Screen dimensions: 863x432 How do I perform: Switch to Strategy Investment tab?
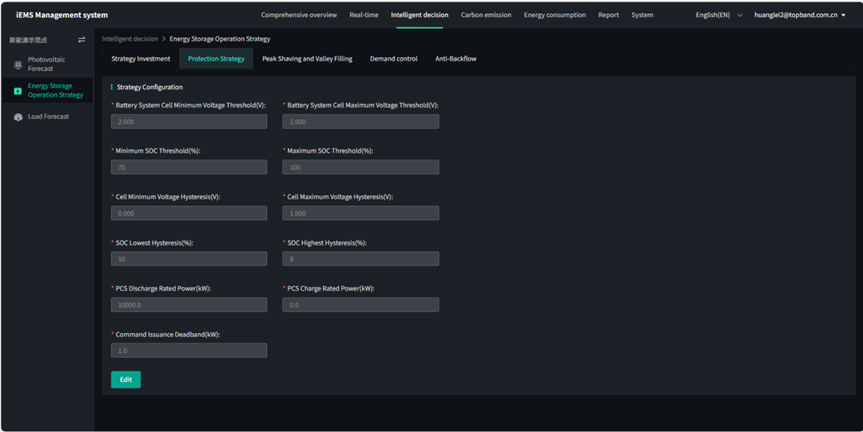[141, 58]
